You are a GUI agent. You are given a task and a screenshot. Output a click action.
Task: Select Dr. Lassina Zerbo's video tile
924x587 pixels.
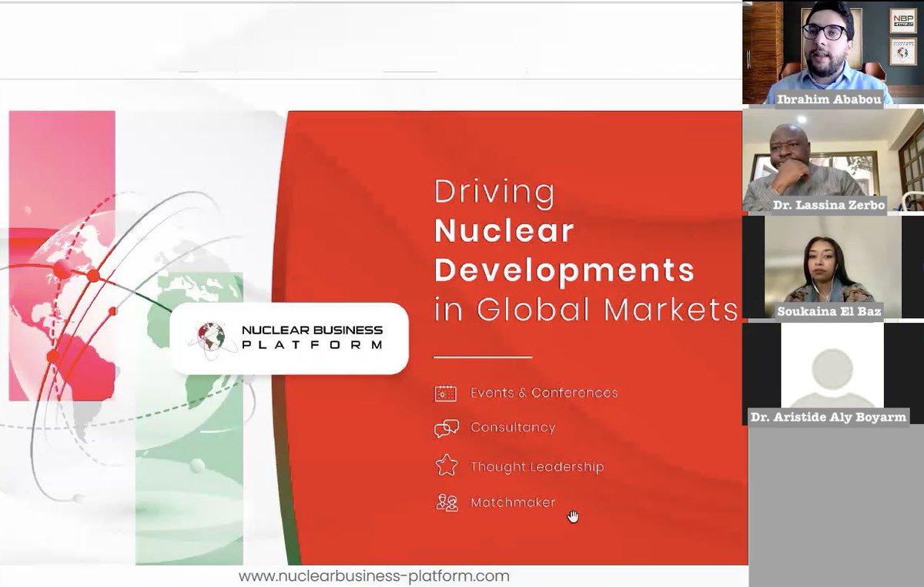point(833,159)
